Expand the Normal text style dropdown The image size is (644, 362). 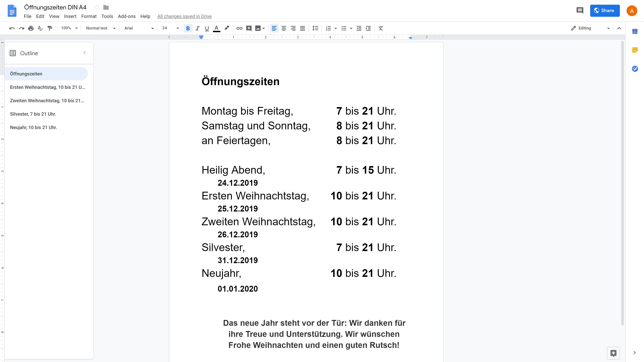coord(100,28)
